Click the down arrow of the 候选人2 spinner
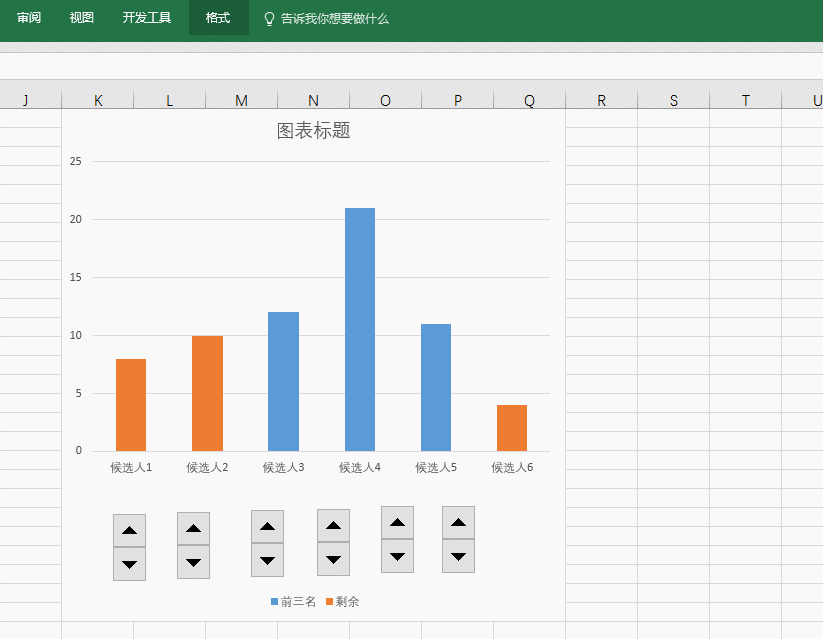Viewport: 823px width, 639px height. click(x=193, y=562)
